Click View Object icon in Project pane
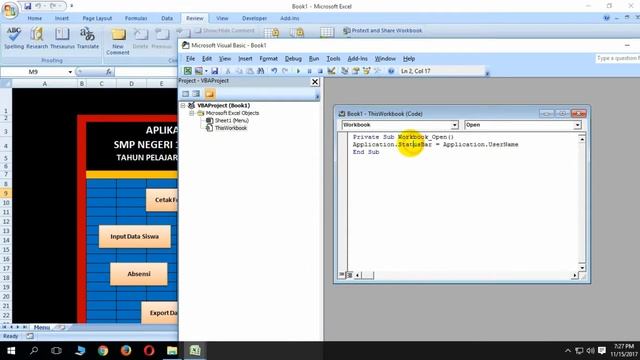The height and width of the screenshot is (360, 640). click(x=196, y=94)
